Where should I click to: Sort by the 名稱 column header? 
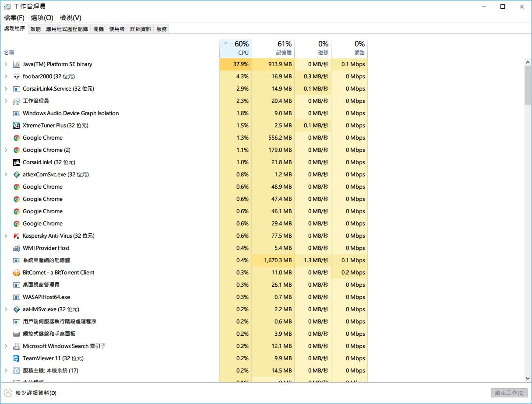click(110, 48)
